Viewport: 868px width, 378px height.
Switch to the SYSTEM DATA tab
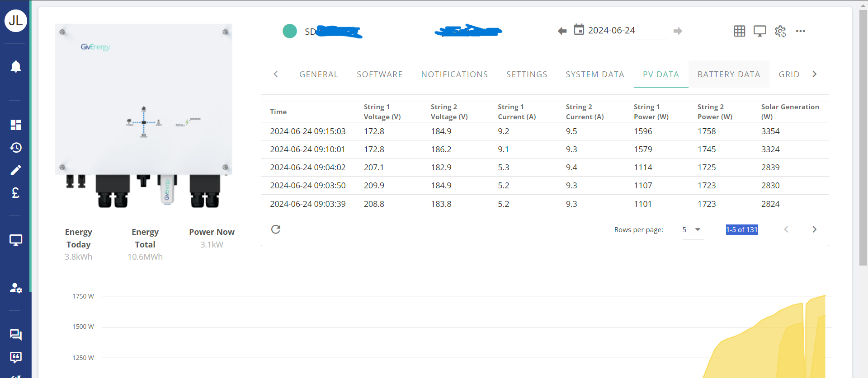point(595,75)
